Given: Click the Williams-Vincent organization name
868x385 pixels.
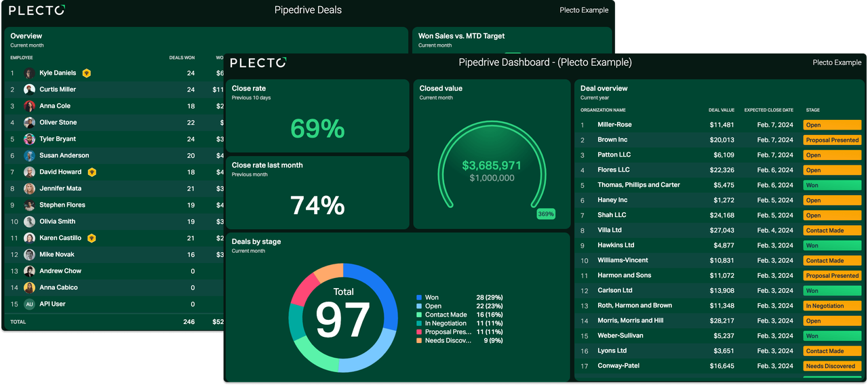Looking at the screenshot, I should [623, 260].
